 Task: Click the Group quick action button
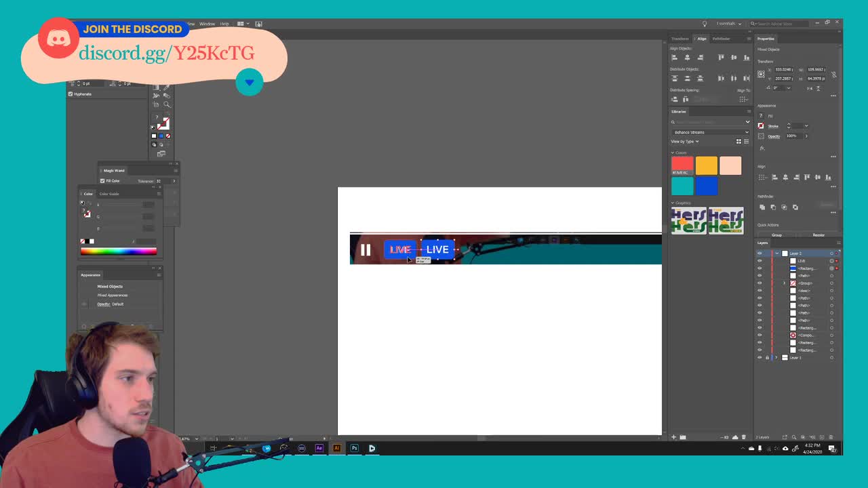coord(776,235)
